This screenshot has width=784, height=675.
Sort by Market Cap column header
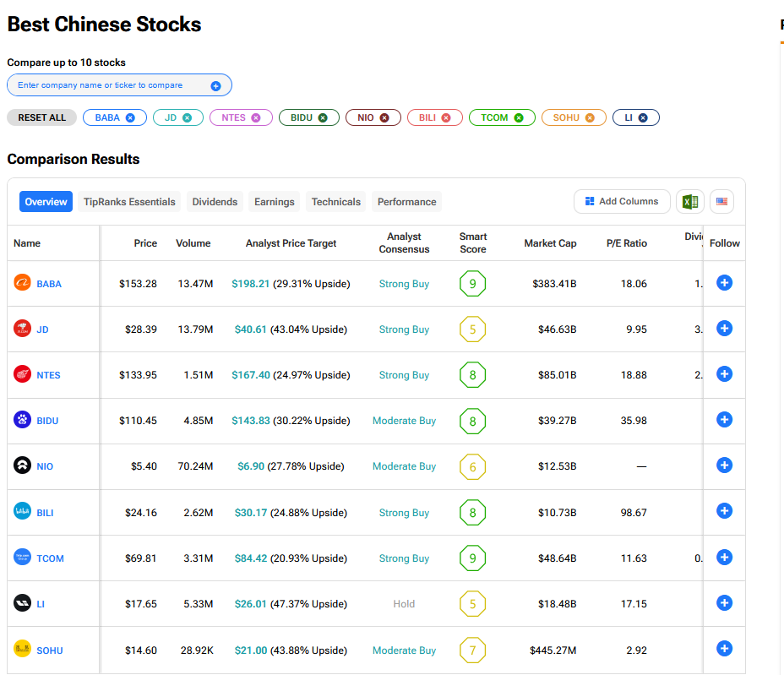coord(550,243)
